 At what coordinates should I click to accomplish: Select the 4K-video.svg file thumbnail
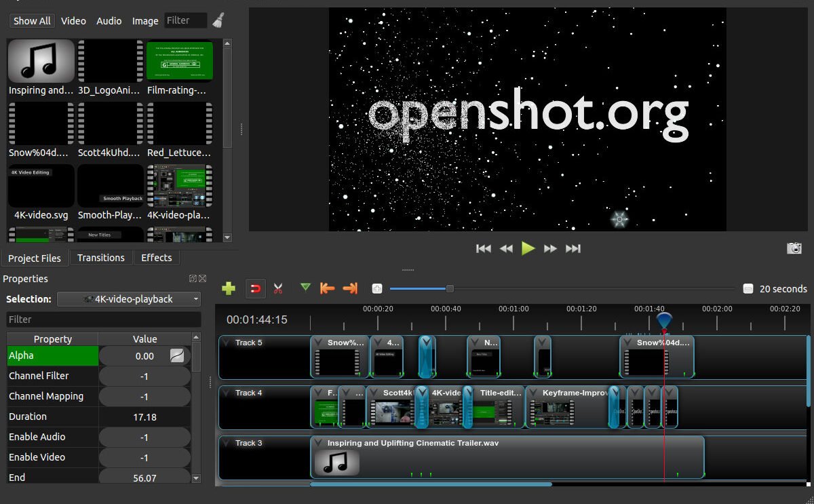[41, 186]
